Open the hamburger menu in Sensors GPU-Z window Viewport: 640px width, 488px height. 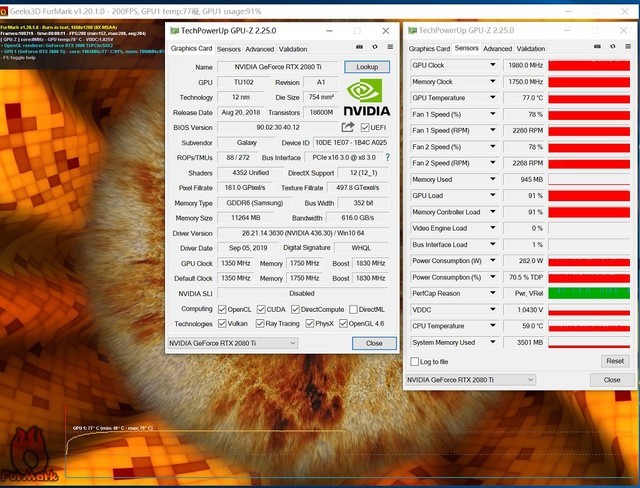pos(628,47)
